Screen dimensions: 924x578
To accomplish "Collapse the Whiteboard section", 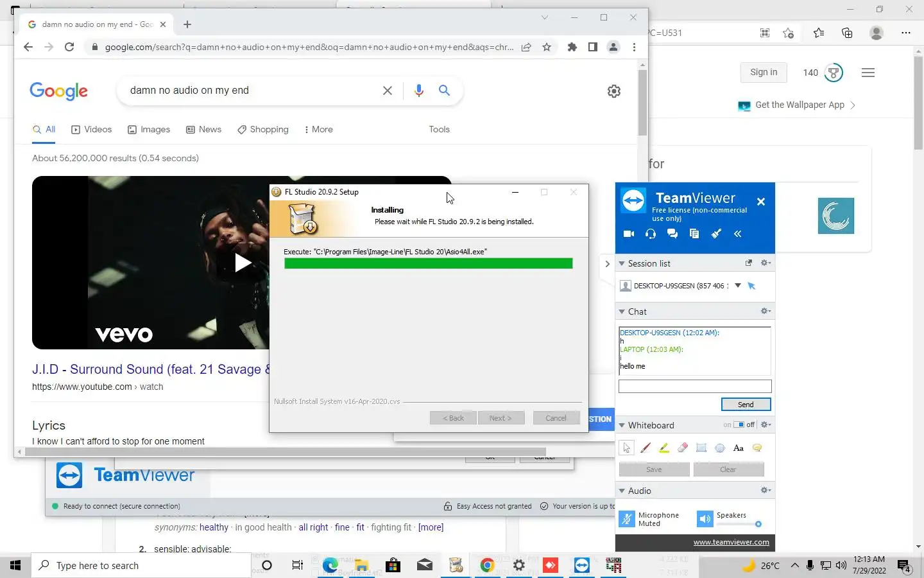I will click(622, 425).
